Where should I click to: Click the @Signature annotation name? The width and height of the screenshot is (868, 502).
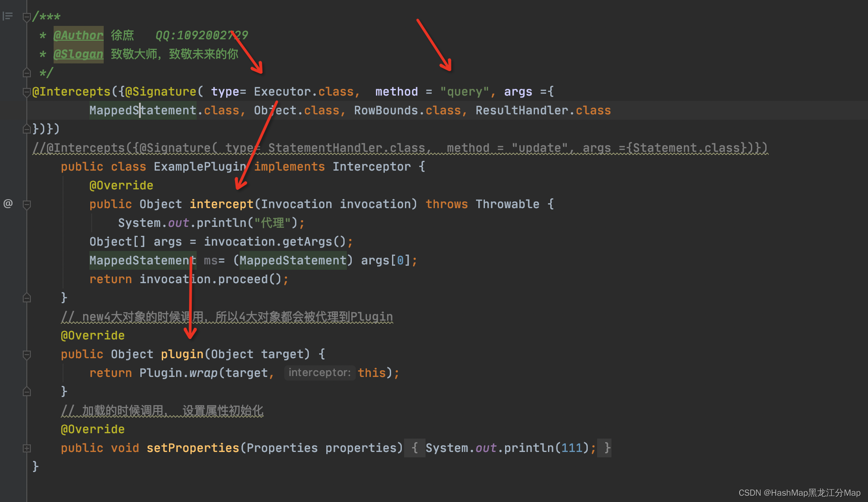tap(160, 92)
